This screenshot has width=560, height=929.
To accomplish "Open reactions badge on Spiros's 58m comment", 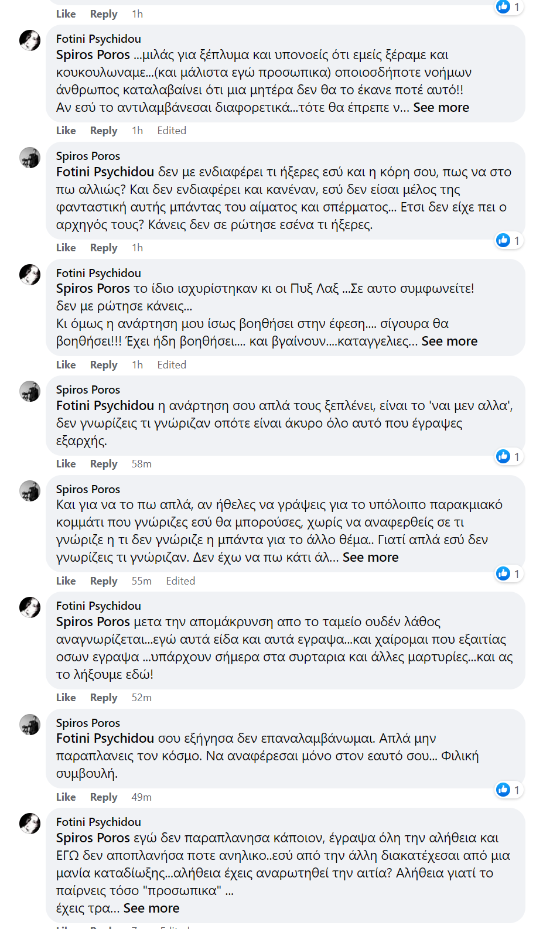I will coord(508,456).
